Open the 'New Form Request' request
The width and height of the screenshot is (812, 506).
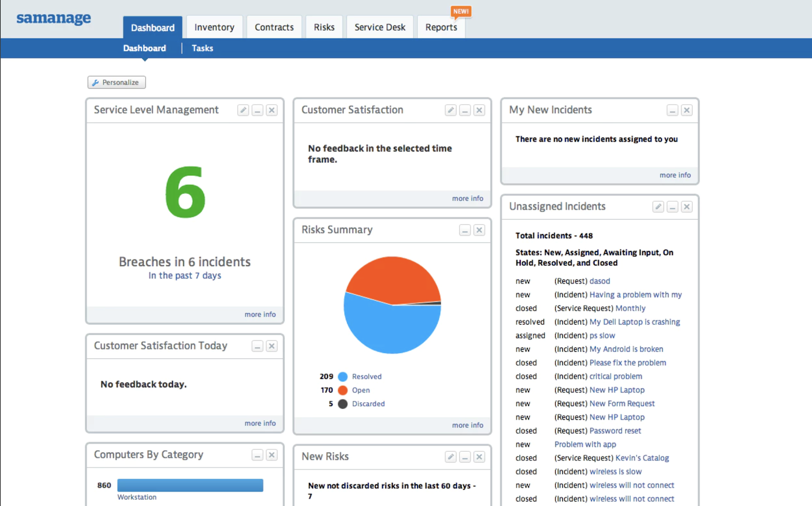pos(622,404)
